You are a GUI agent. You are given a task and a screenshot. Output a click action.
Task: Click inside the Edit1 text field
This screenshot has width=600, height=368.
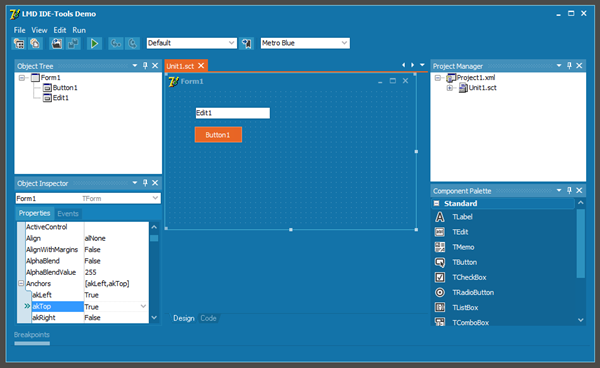[232, 113]
